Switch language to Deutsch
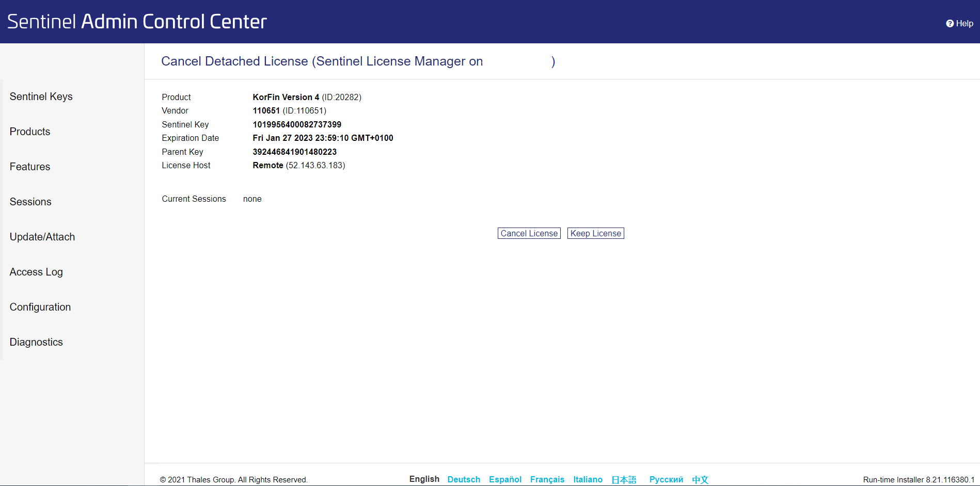The height and width of the screenshot is (486, 980). point(463,479)
